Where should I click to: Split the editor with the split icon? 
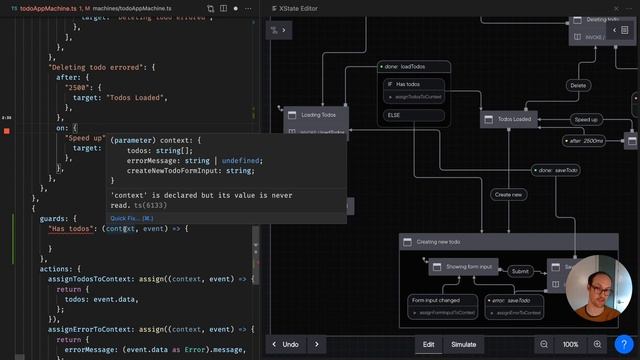[223, 8]
